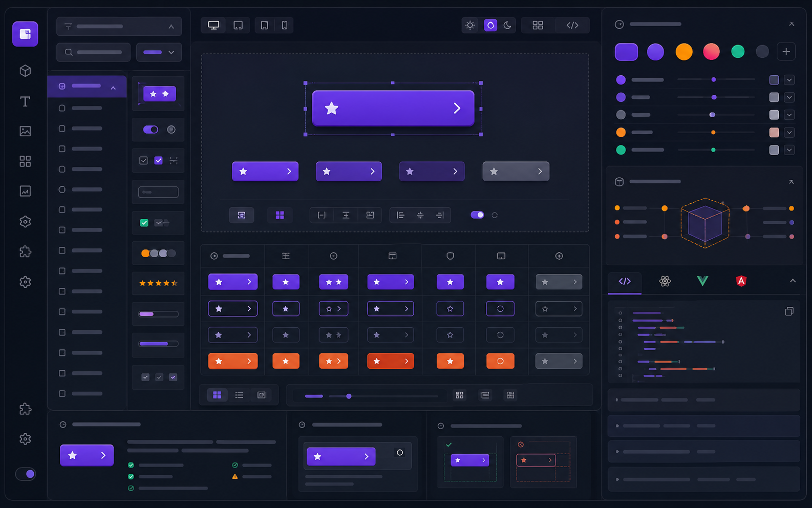Image resolution: width=812 pixels, height=508 pixels.
Task: Collapse the selected purple tree row chevron
Action: click(113, 88)
